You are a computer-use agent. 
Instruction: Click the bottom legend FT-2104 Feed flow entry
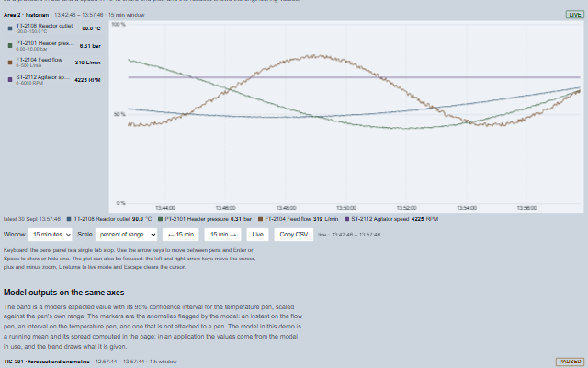[298, 219]
